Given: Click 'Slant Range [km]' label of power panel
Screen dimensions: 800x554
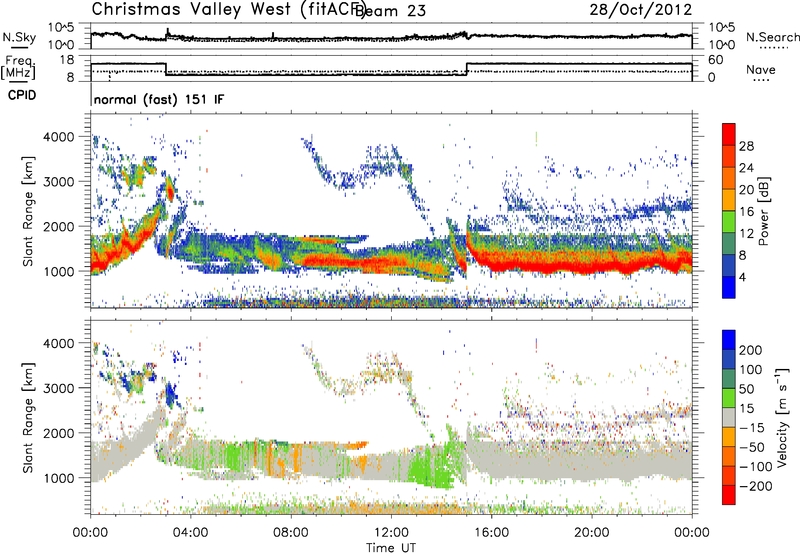Looking at the screenshot, I should pyautogui.click(x=28, y=211).
